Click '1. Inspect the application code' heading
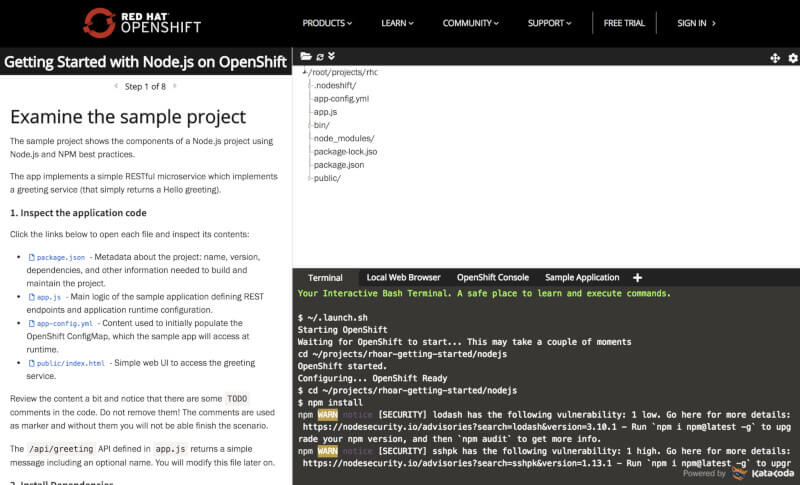This screenshot has width=800, height=485. coord(78,213)
